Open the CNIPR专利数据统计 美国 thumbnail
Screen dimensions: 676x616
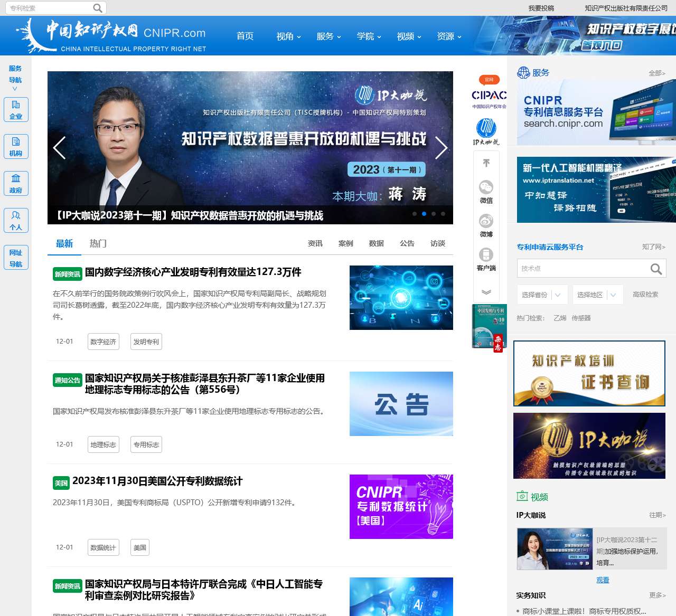point(401,507)
